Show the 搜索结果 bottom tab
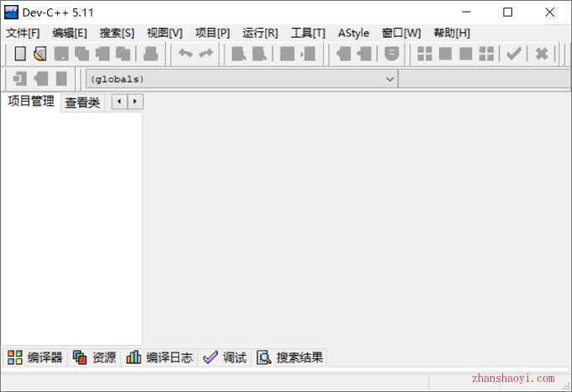 point(289,358)
